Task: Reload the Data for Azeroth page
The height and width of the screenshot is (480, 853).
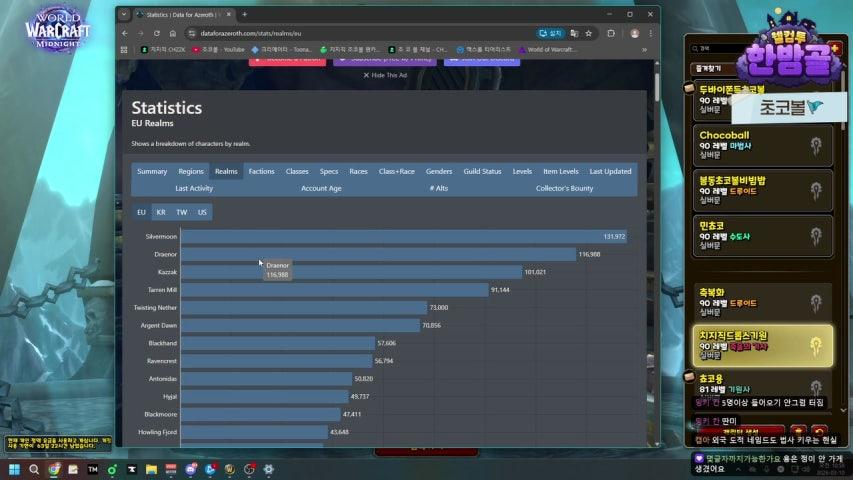Action: coord(157,33)
